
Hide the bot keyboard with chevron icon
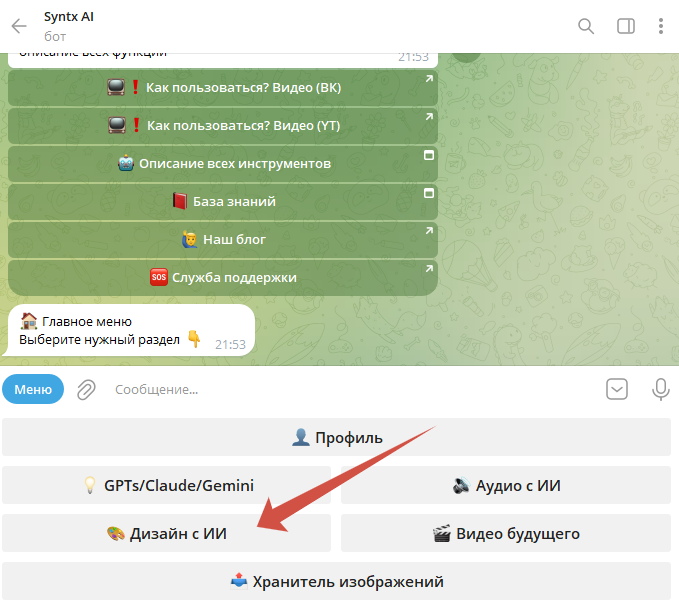click(617, 389)
